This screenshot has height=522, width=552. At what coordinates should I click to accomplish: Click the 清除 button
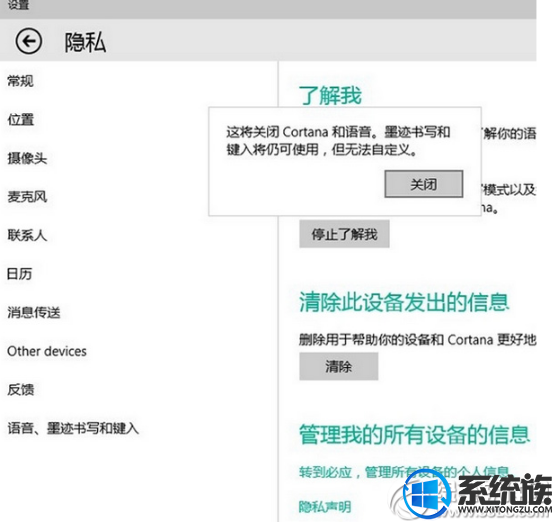pos(339,367)
